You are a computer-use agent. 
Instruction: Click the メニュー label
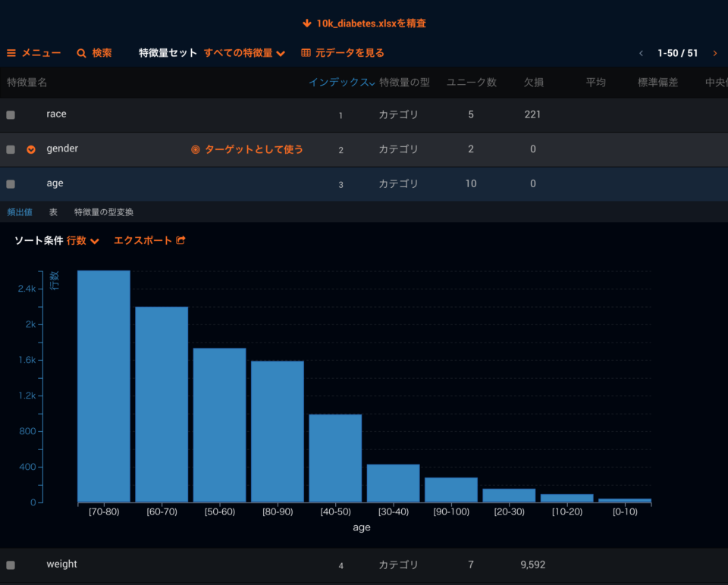pos(41,53)
